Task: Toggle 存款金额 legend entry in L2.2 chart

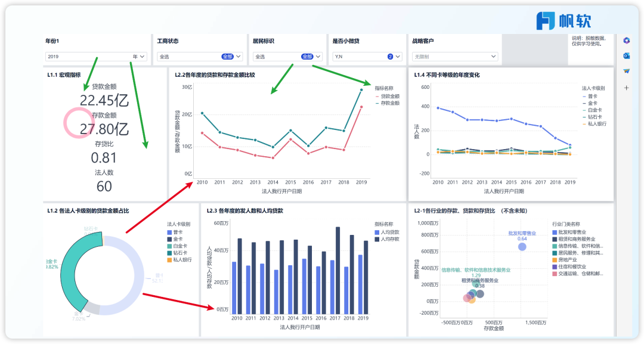Action: [x=388, y=103]
